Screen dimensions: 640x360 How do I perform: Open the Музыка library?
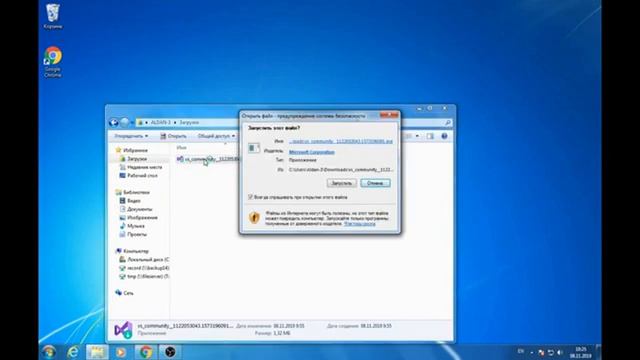[136, 226]
